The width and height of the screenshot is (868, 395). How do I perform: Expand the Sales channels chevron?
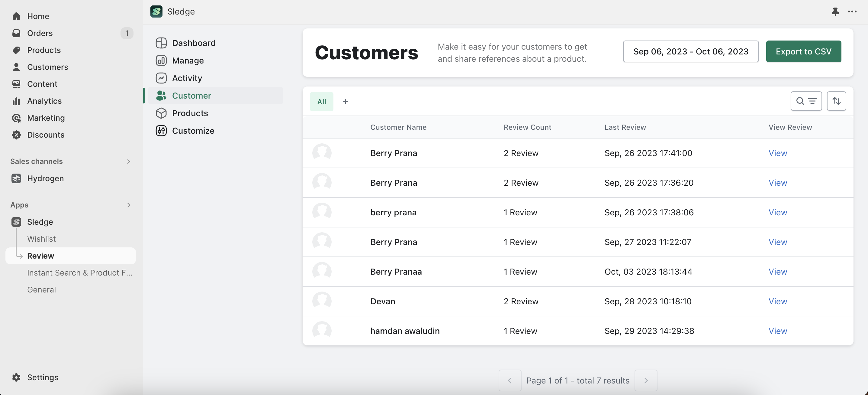click(x=128, y=161)
